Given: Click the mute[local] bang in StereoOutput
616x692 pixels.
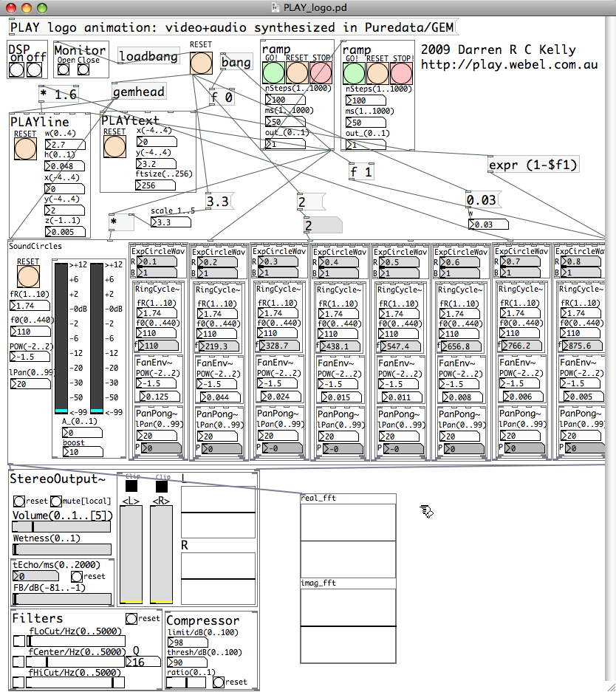Looking at the screenshot, I should click(x=56, y=501).
